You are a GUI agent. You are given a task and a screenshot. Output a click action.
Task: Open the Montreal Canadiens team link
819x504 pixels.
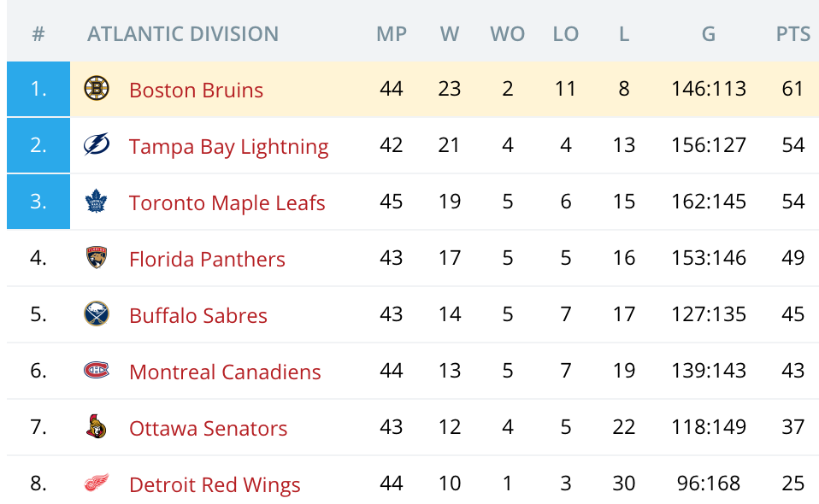click(225, 372)
